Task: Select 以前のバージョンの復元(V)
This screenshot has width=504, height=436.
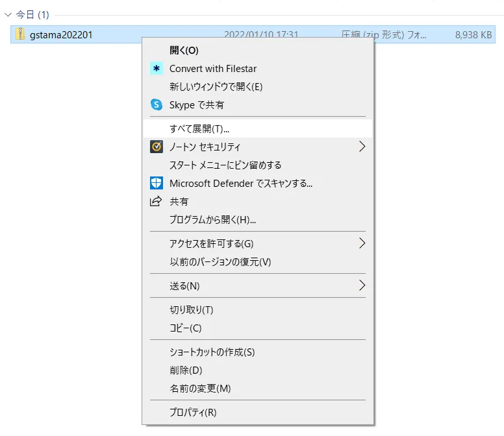Action: [x=220, y=262]
